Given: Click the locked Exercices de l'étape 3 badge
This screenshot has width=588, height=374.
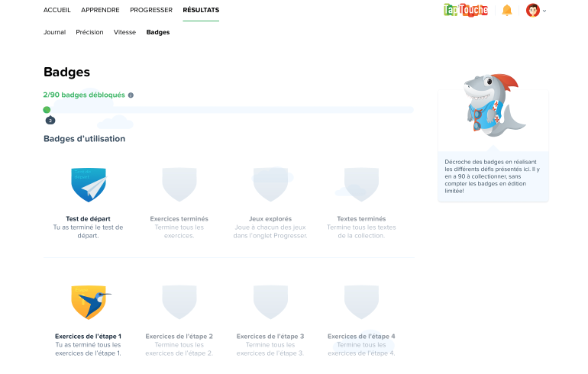Looking at the screenshot, I should (x=270, y=302).
